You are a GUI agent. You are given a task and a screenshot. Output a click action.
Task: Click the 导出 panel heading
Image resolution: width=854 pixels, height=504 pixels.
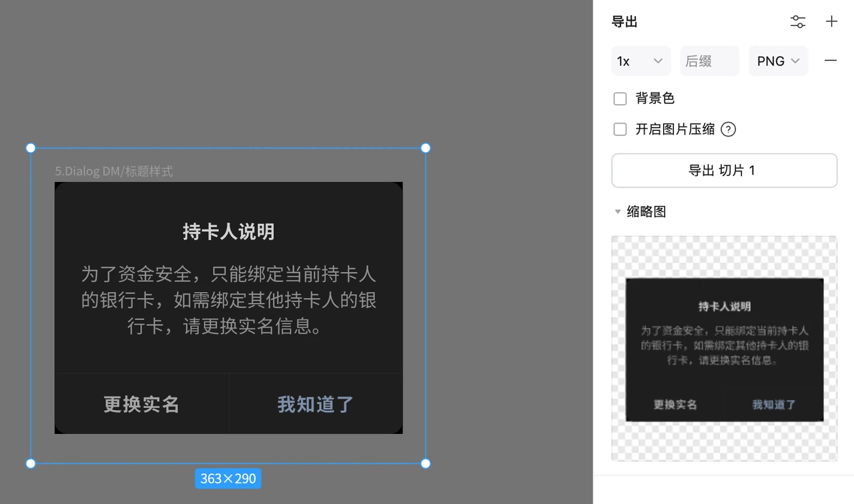(624, 22)
